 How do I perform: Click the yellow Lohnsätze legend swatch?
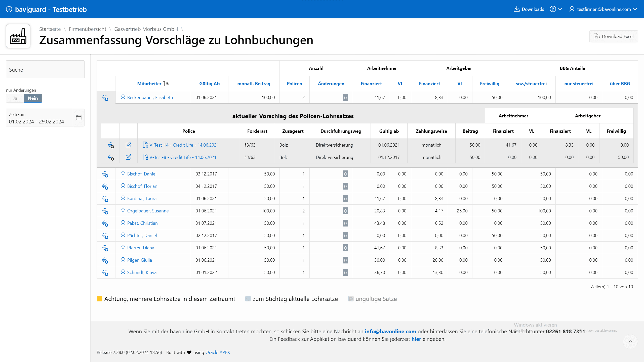click(x=100, y=299)
